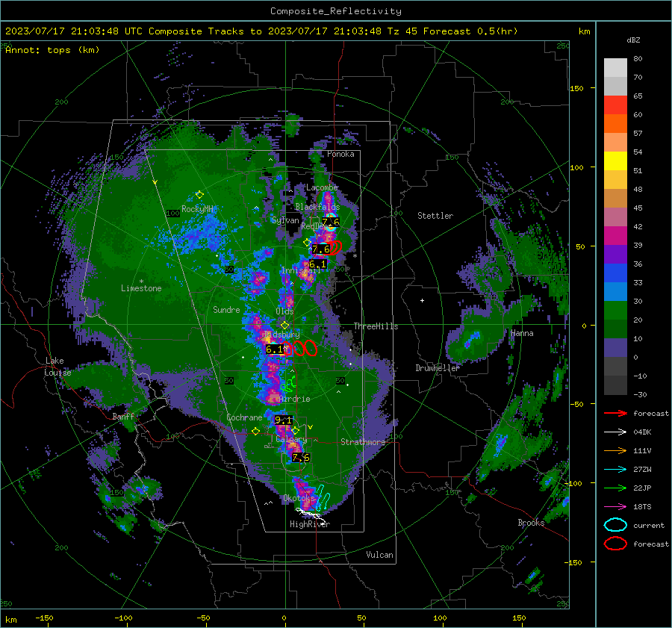Click the HighRiver city label

pos(310,524)
